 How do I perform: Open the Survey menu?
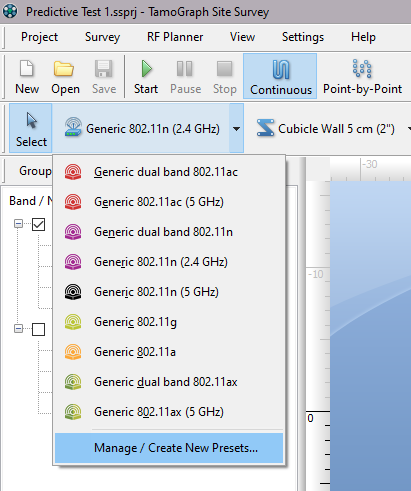tap(102, 37)
